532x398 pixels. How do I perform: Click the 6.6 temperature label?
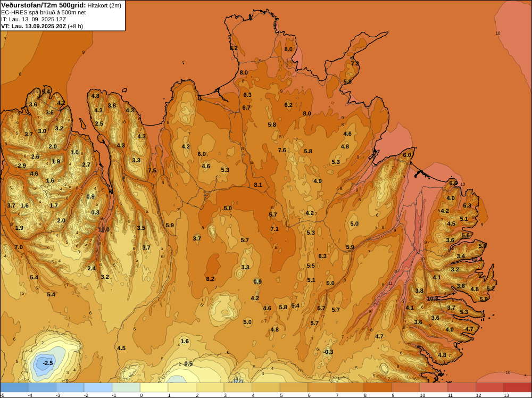(453, 183)
